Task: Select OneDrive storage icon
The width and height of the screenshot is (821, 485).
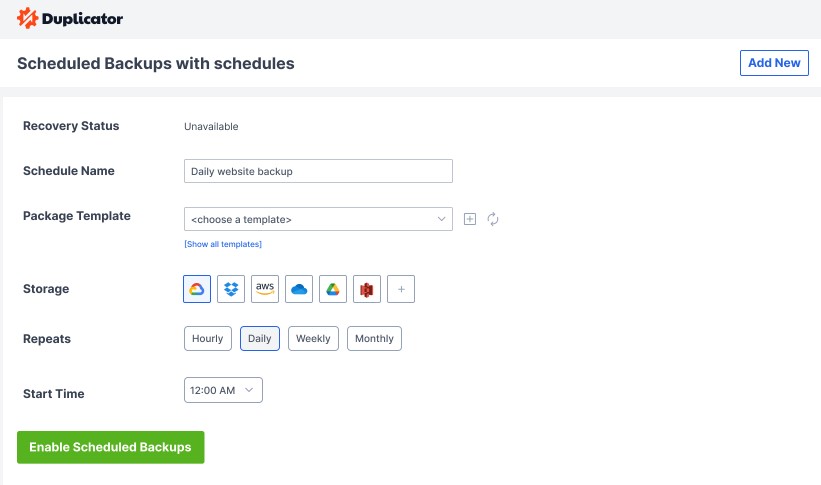Action: [x=299, y=289]
